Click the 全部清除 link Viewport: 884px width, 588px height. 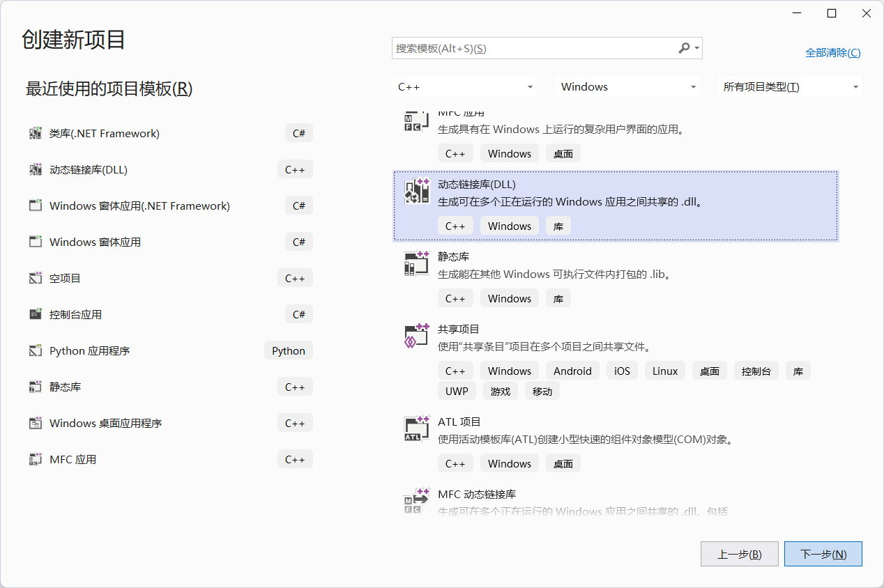tap(832, 52)
